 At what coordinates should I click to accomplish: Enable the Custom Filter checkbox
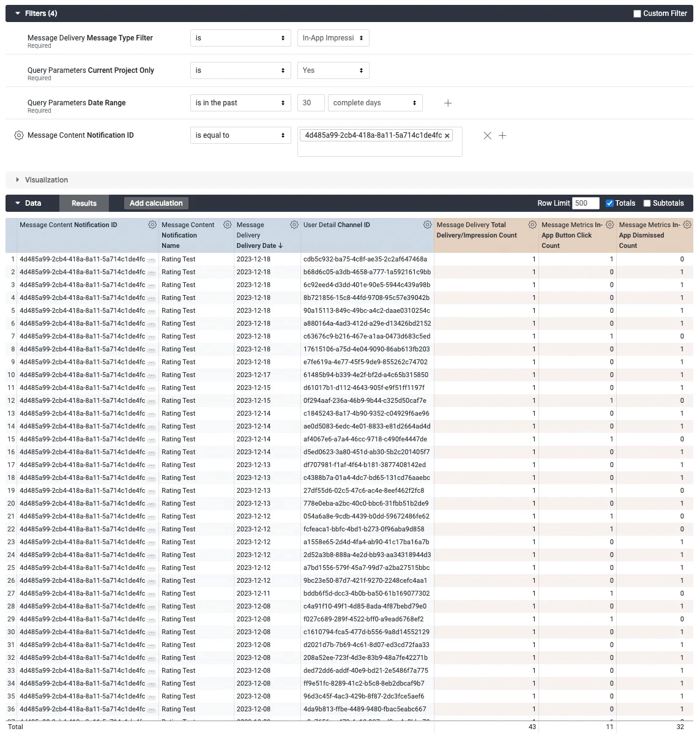coord(637,13)
